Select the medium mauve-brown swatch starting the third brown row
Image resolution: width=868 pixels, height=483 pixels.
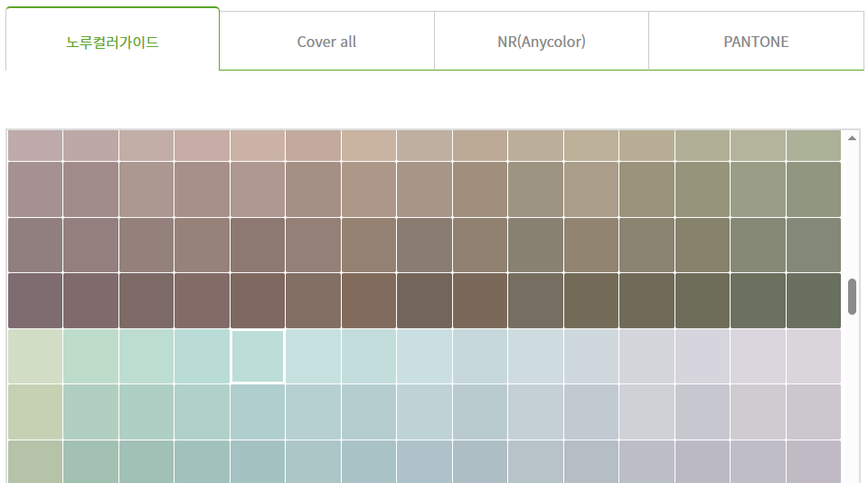(35, 245)
